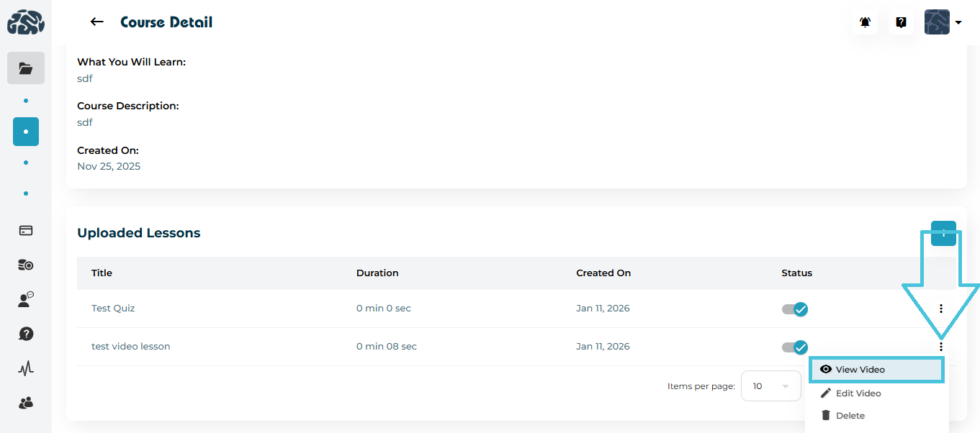Open the profile avatar dropdown arrow

click(958, 23)
